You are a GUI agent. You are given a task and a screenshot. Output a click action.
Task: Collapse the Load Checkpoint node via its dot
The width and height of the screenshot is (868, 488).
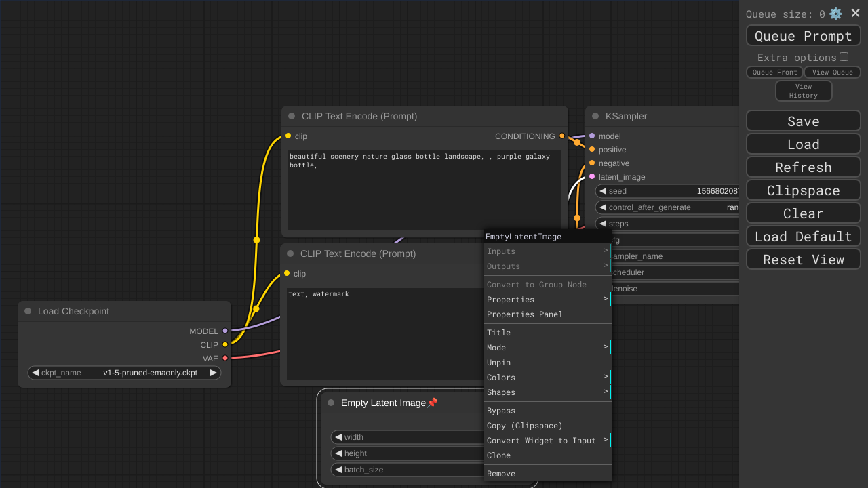click(x=28, y=311)
